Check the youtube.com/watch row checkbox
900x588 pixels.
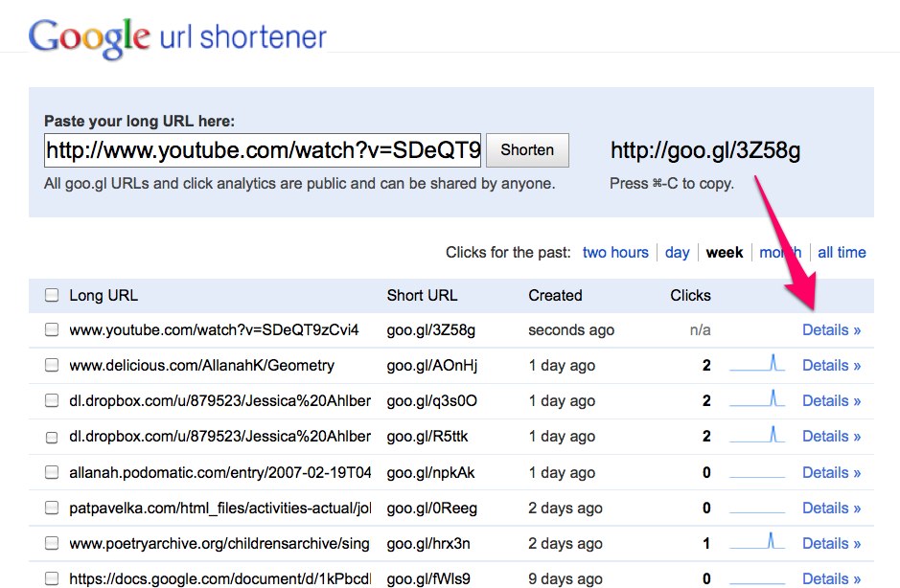point(52,329)
